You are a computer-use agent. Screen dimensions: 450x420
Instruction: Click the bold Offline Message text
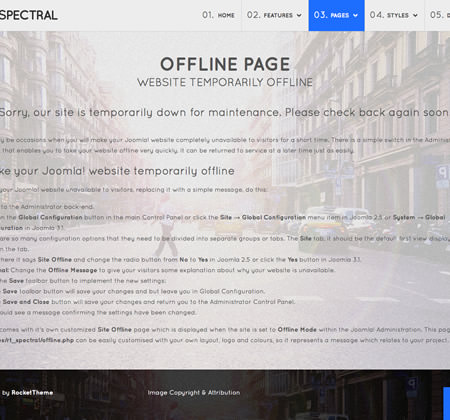(x=73, y=270)
